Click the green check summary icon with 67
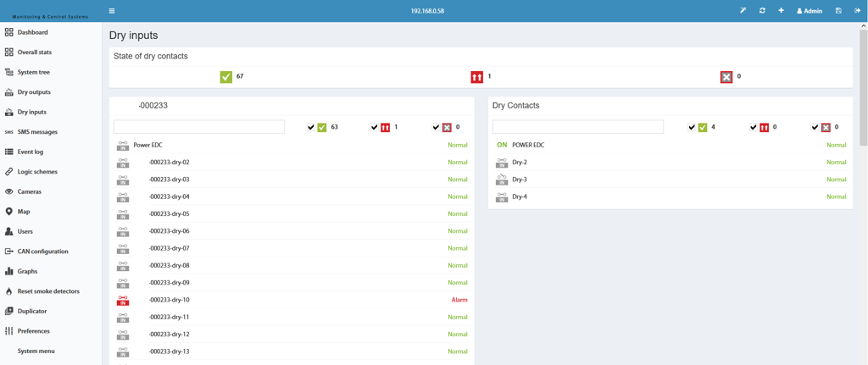 click(225, 77)
